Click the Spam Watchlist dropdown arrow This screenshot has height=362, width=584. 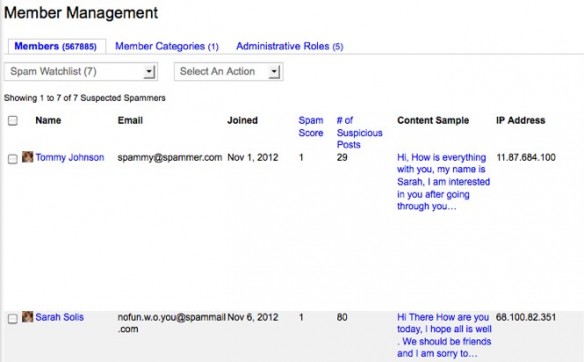pos(149,72)
